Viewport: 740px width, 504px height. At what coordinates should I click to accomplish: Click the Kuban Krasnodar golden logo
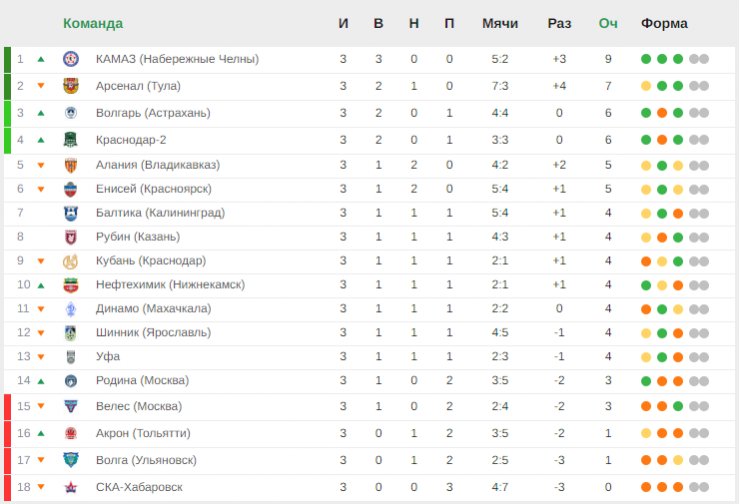coord(71,261)
